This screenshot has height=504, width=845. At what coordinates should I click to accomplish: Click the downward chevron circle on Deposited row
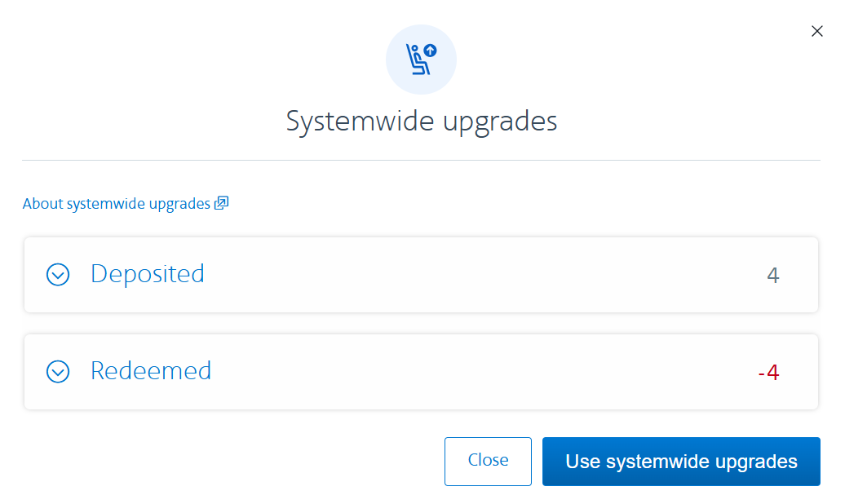pyautogui.click(x=57, y=275)
